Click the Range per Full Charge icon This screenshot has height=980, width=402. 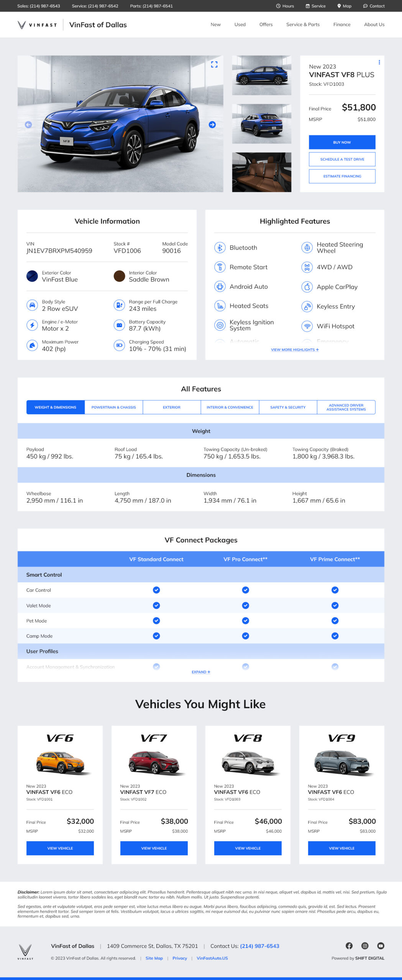click(x=119, y=305)
